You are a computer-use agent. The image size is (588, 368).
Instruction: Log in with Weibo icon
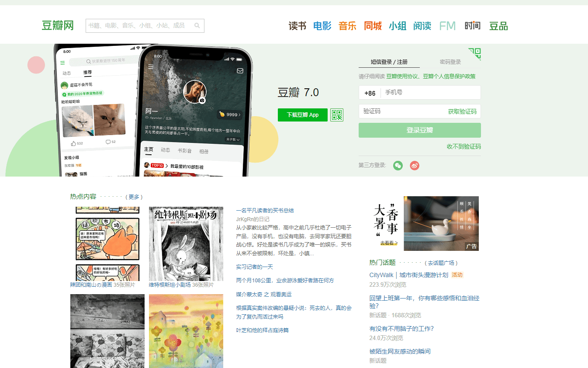click(415, 165)
